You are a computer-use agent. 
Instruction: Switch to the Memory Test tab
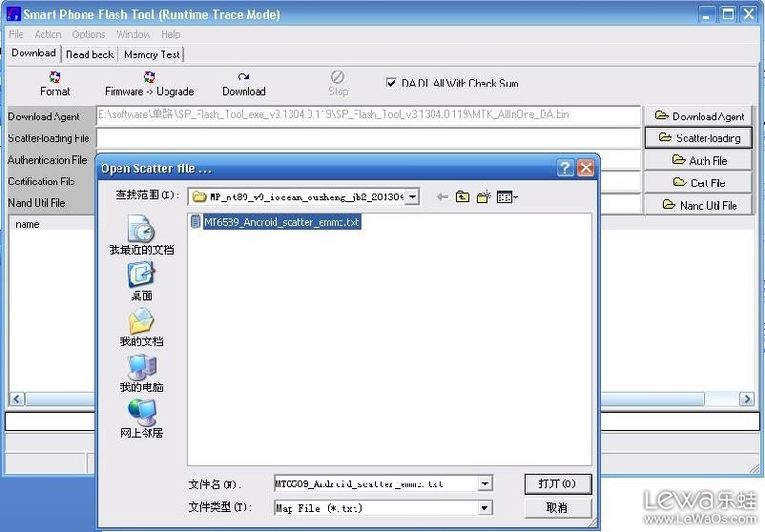152,54
